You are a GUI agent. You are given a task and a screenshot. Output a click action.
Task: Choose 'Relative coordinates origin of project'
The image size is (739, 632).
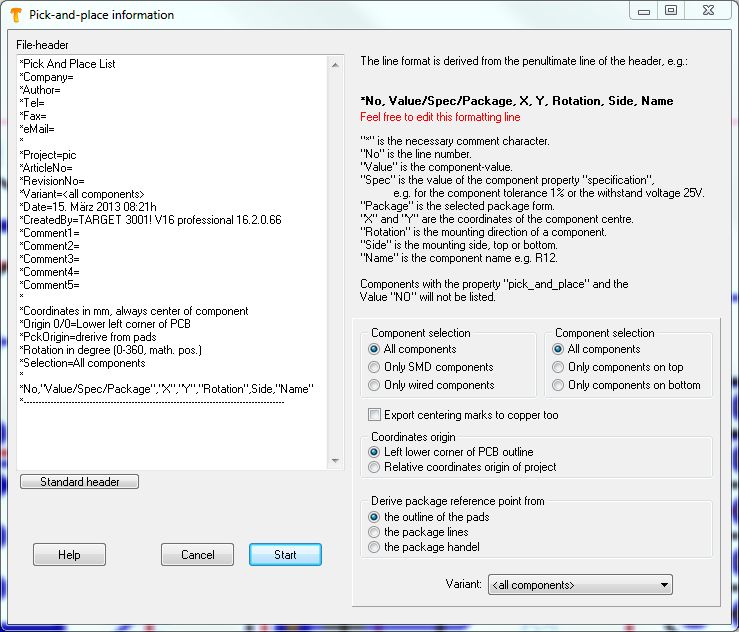(x=375, y=467)
